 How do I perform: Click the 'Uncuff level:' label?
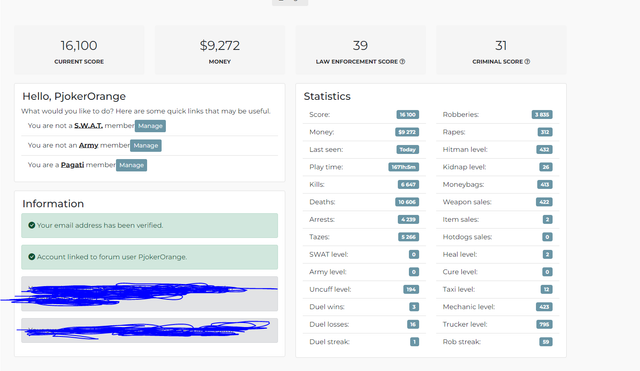330,289
